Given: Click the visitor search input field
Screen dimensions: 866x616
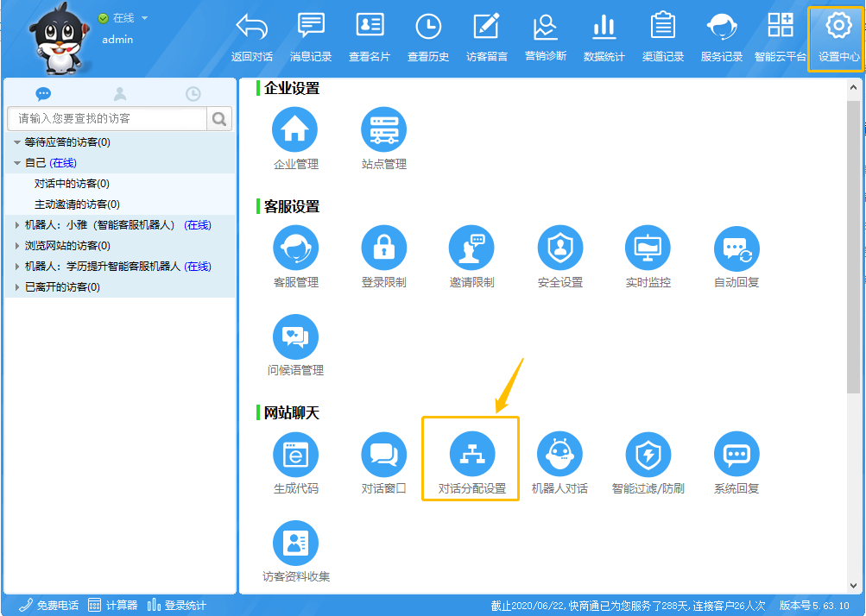Looking at the screenshot, I should pos(107,119).
